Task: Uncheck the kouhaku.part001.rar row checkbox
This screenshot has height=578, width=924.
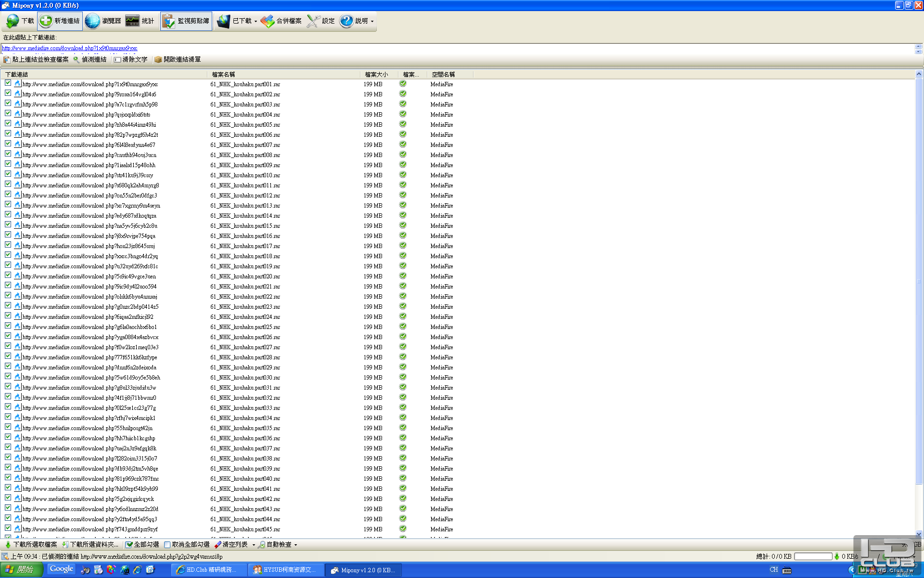Action: (8, 83)
